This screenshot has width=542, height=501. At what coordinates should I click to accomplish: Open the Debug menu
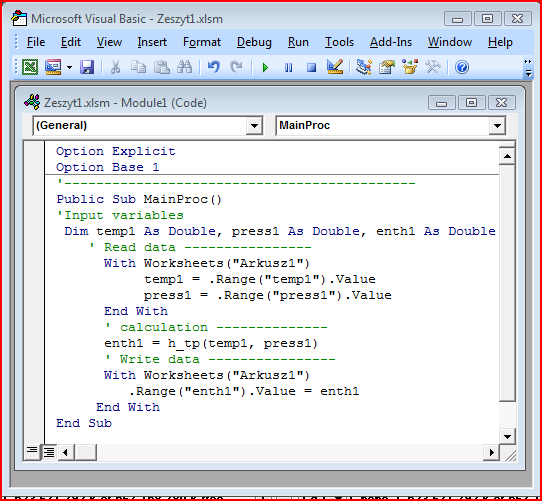254,42
